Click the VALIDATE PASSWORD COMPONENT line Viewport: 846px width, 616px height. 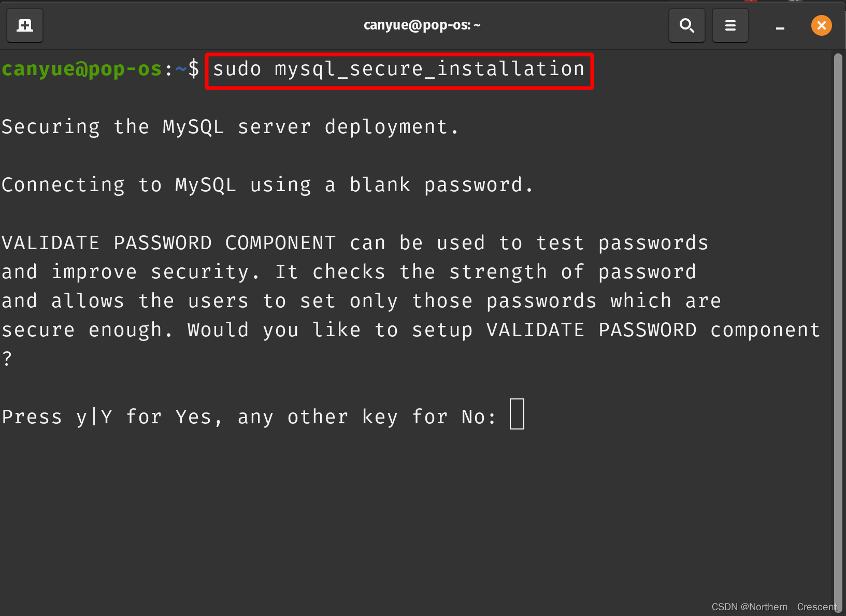(355, 243)
